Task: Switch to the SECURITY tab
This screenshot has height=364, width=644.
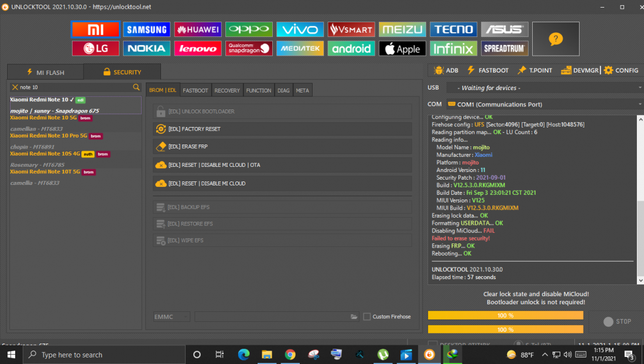Action: [122, 72]
